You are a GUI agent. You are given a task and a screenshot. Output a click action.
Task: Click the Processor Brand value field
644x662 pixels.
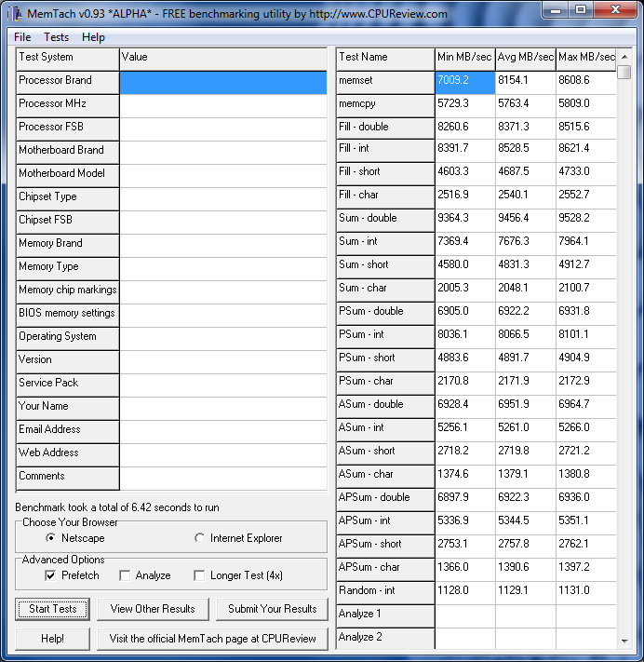[223, 82]
